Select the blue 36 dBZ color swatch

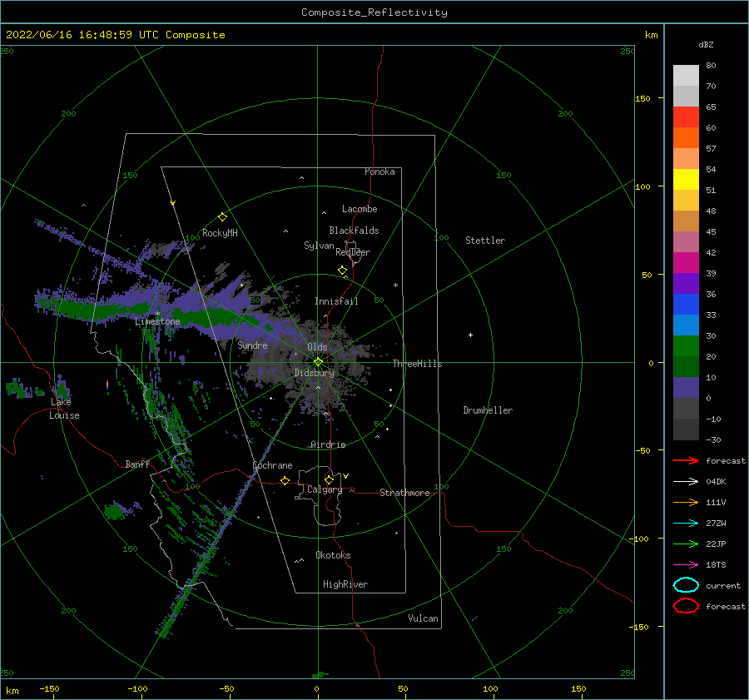tap(686, 305)
